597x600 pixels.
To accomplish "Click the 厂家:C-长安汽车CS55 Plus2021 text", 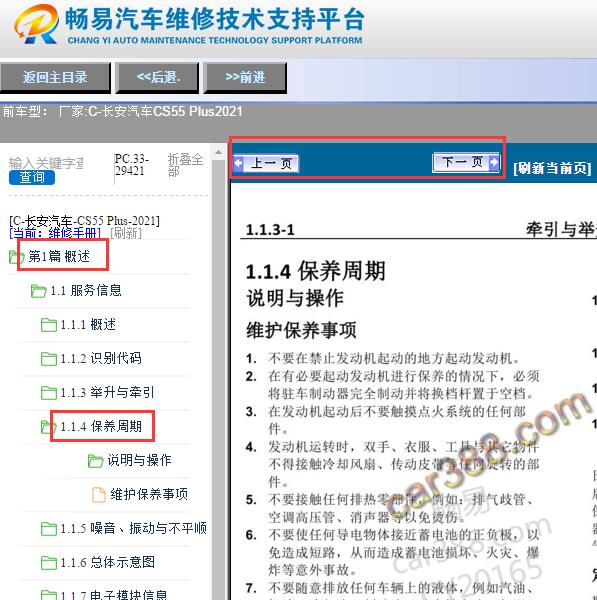I will point(150,111).
